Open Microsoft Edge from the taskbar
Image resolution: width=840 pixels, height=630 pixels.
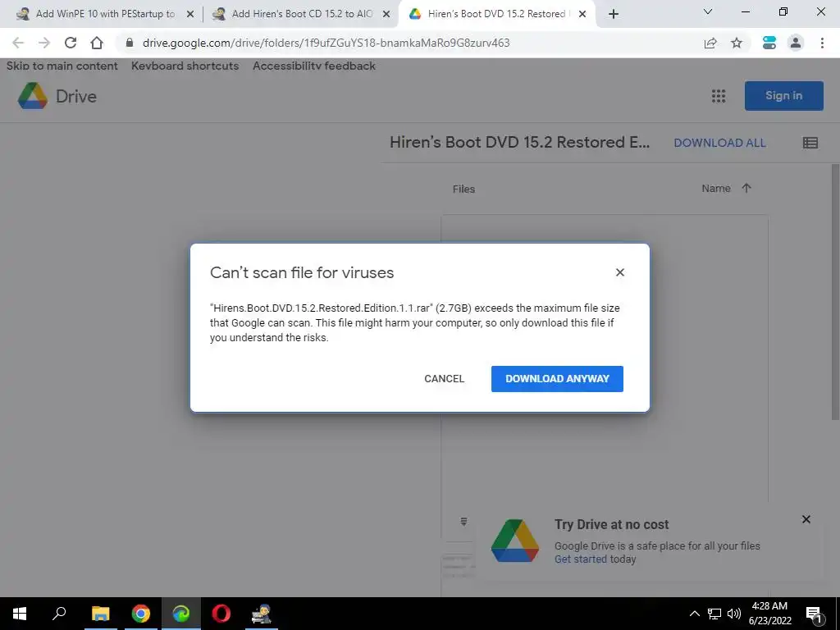point(181,614)
